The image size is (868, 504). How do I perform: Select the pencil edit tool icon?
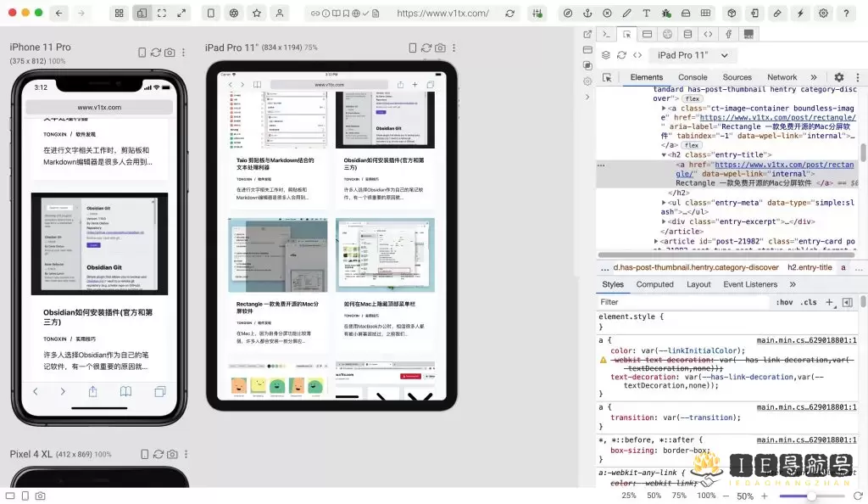point(626,14)
